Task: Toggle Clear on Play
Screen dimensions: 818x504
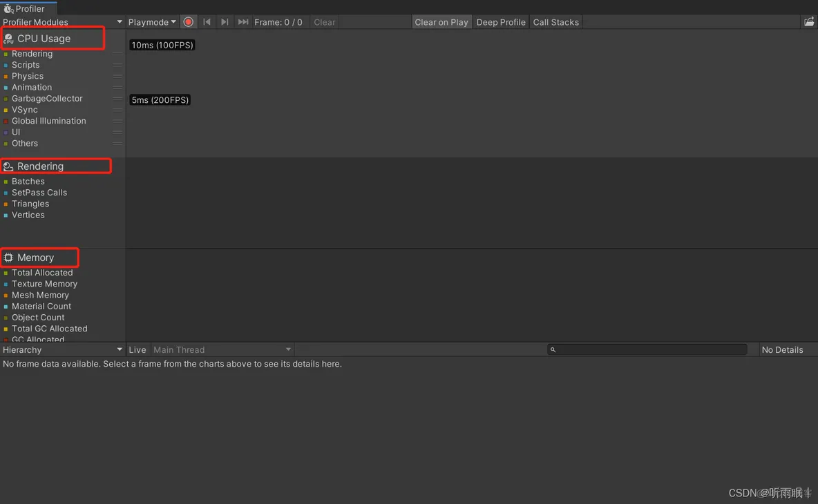Action: 441,22
